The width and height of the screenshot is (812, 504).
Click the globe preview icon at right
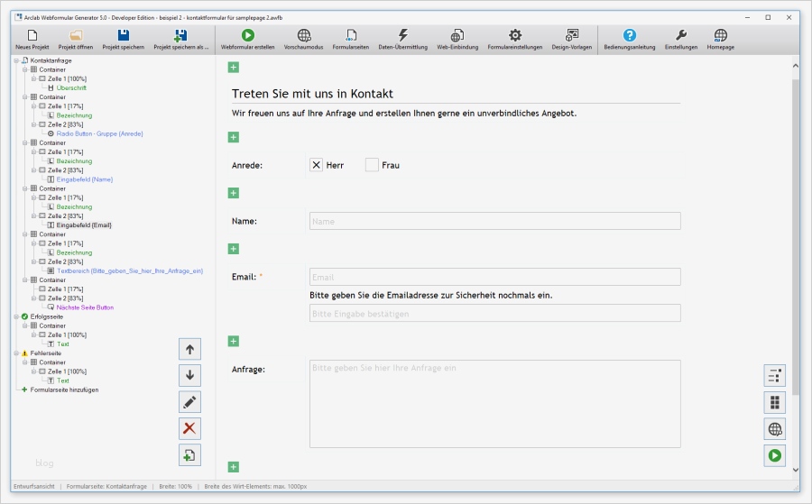click(775, 429)
